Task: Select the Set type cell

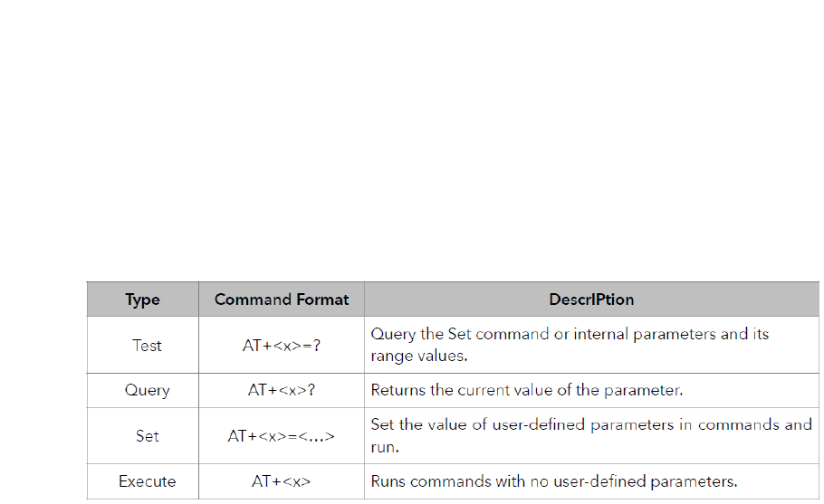Action: coord(147,436)
